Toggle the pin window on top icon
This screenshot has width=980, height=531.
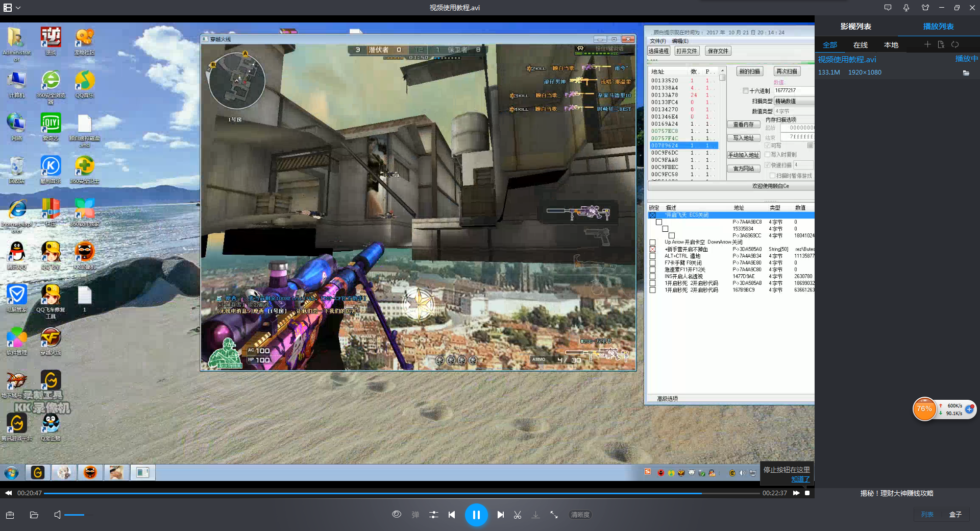point(906,8)
